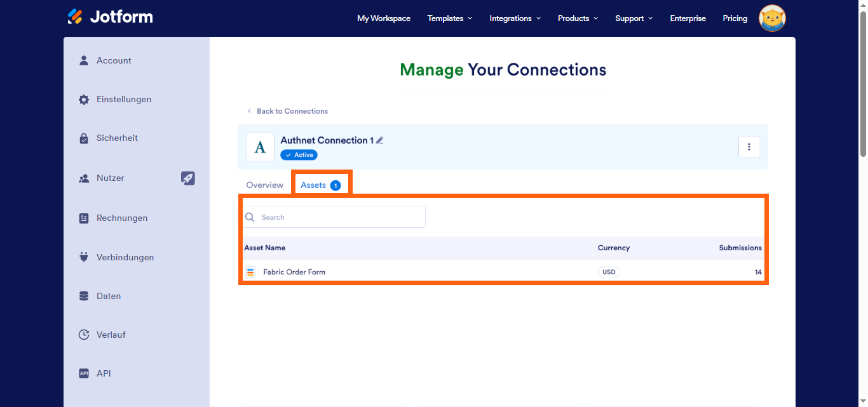The height and width of the screenshot is (407, 868).
Task: Click the API badge icon
Action: point(84,373)
